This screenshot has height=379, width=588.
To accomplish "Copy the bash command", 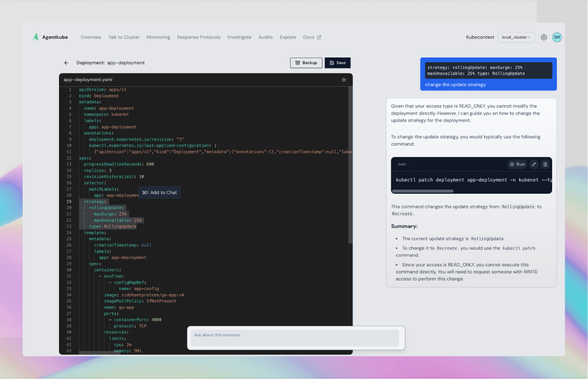I will [x=545, y=164].
